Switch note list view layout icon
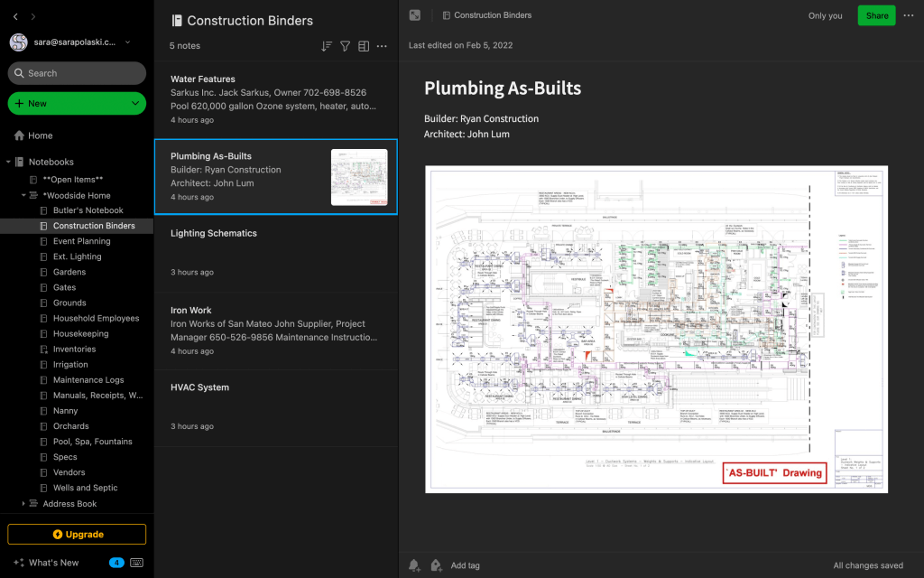 coord(364,46)
